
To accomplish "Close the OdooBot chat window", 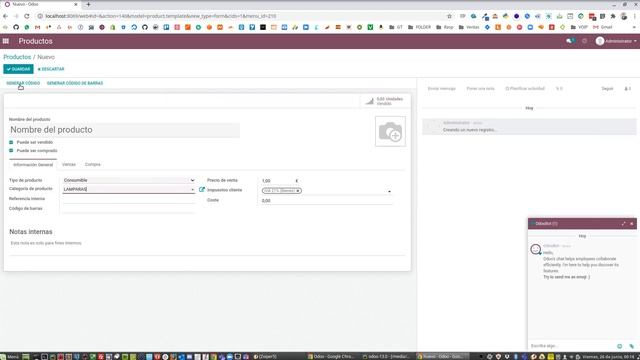I will click(x=631, y=224).
